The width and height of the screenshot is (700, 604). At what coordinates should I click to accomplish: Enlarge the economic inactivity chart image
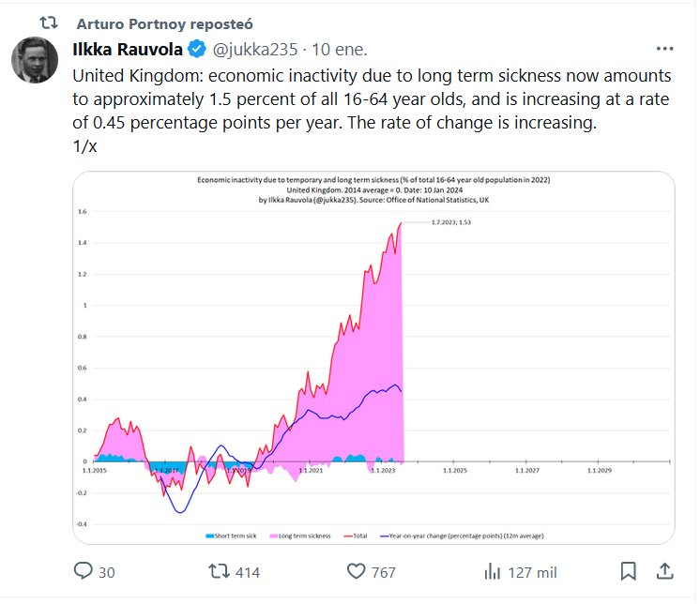pos(373,356)
